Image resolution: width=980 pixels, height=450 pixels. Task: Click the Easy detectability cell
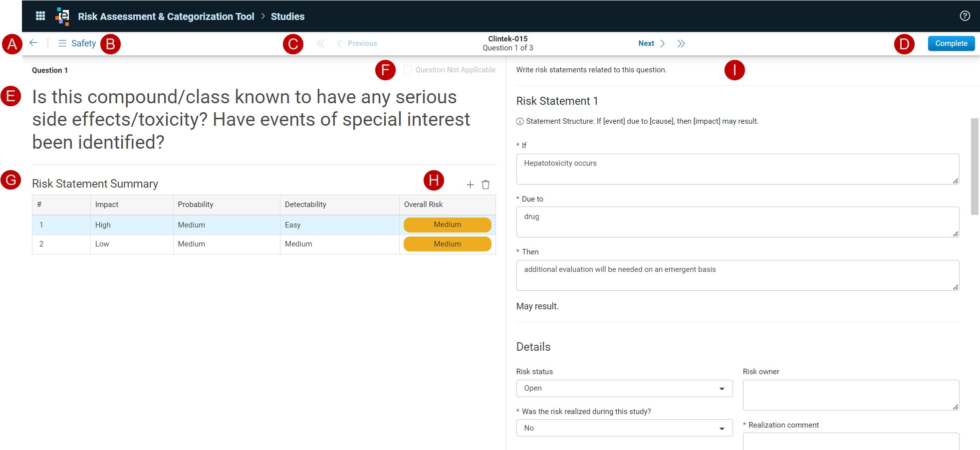(339, 225)
